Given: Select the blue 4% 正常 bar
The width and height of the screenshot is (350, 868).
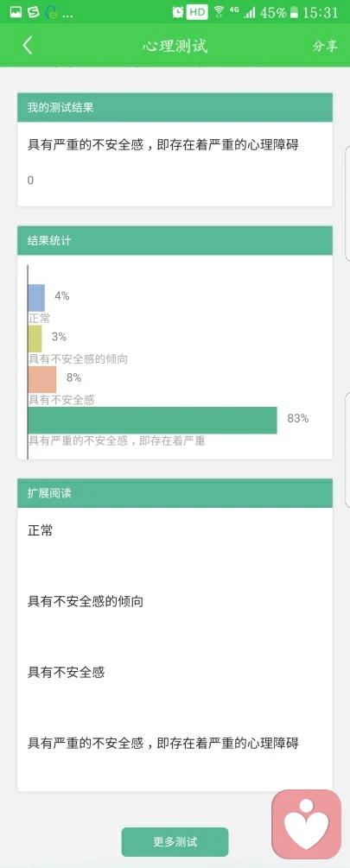Looking at the screenshot, I should [36, 297].
